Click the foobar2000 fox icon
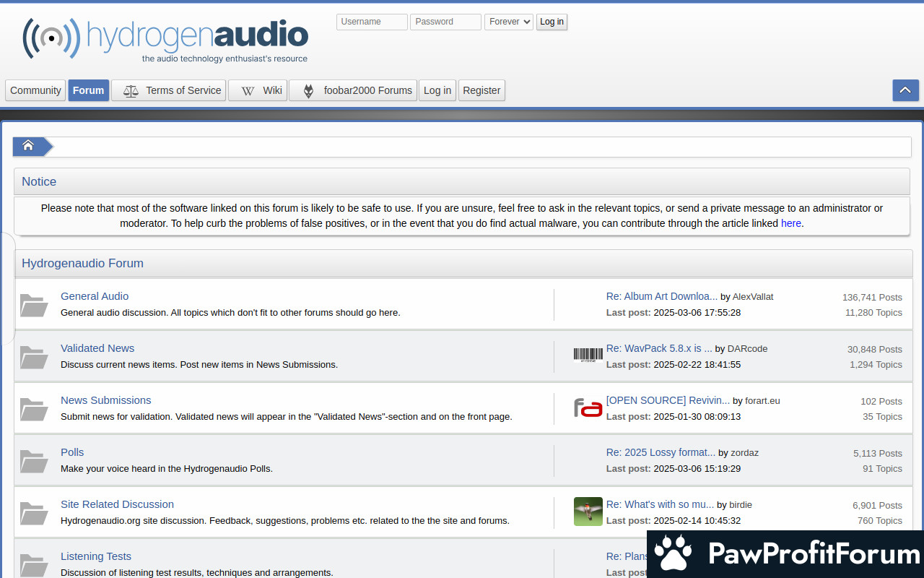This screenshot has height=578, width=924. click(x=308, y=91)
